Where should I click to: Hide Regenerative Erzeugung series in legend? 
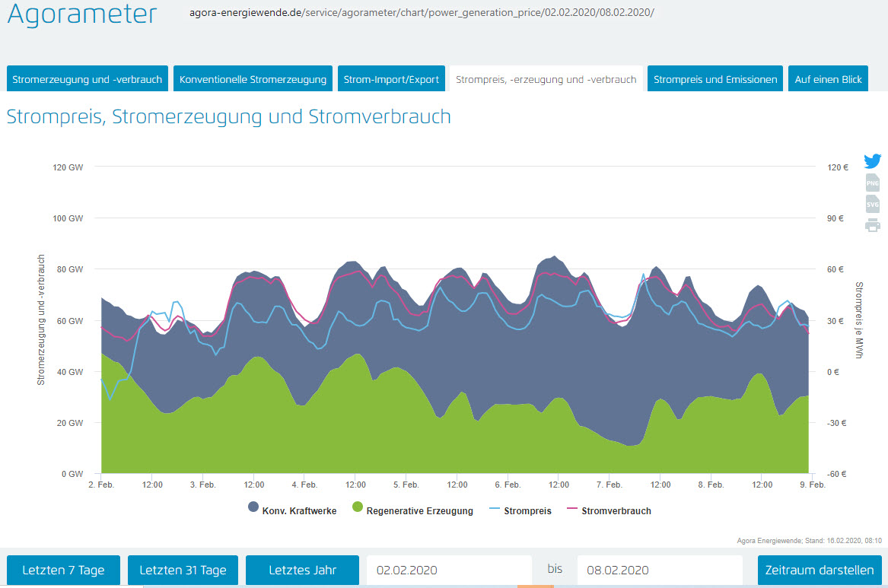coord(413,510)
